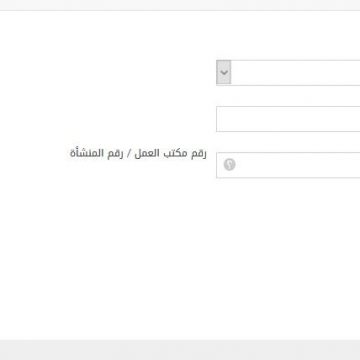Click the white blank area below the form

[x=180, y=260]
